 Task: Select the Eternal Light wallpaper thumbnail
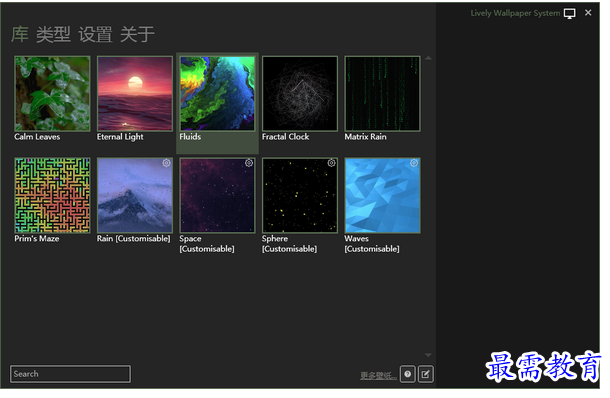click(135, 93)
